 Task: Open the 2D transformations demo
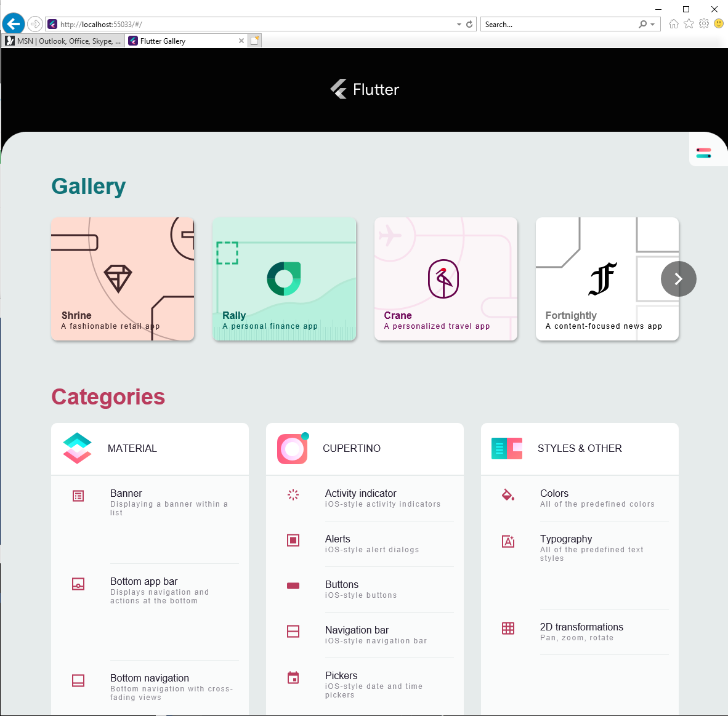580,632
